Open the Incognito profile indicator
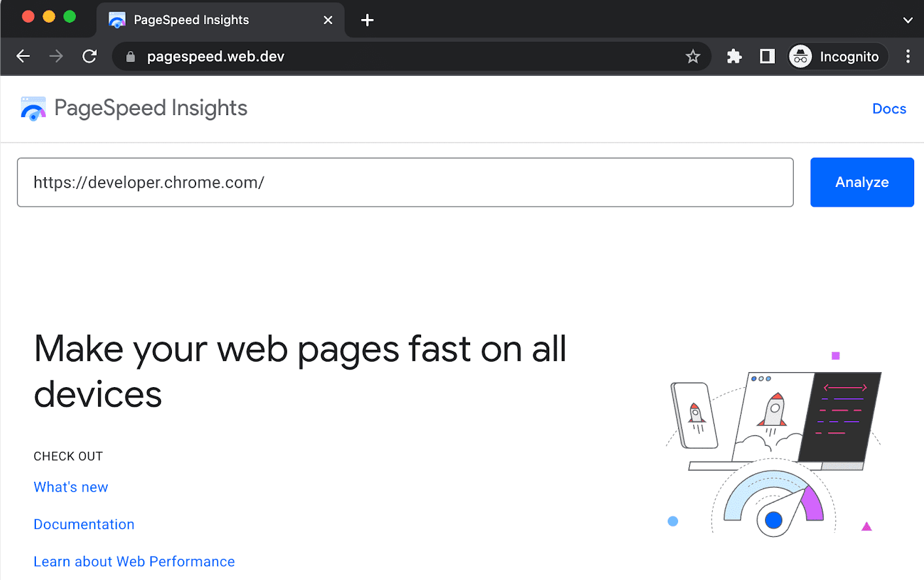The width and height of the screenshot is (924, 580). tap(837, 57)
